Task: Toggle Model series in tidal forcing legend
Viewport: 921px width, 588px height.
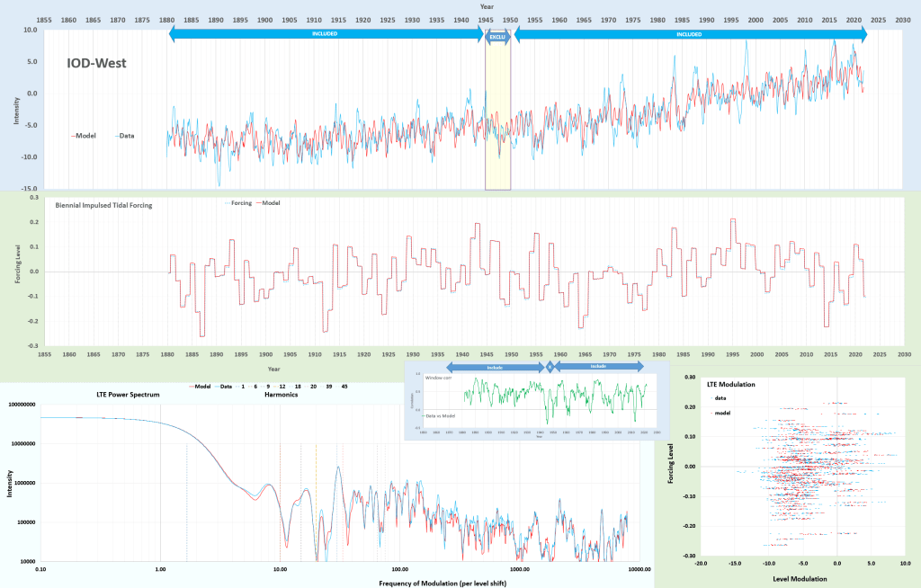Action: 270,203
